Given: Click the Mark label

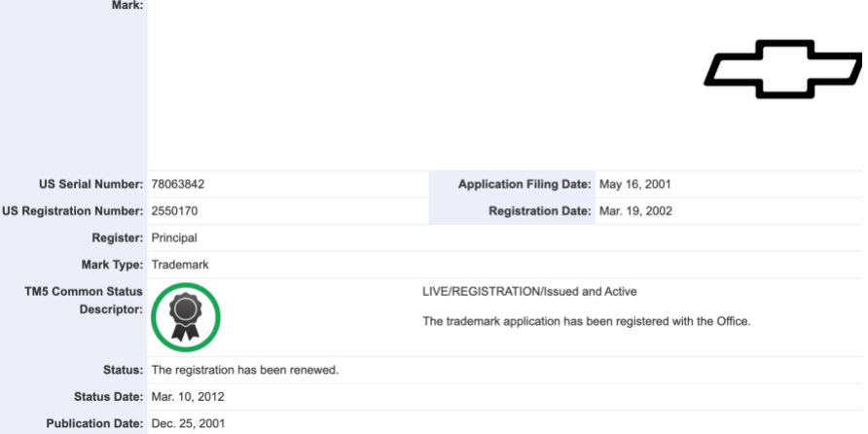Looking at the screenshot, I should click(x=127, y=6).
